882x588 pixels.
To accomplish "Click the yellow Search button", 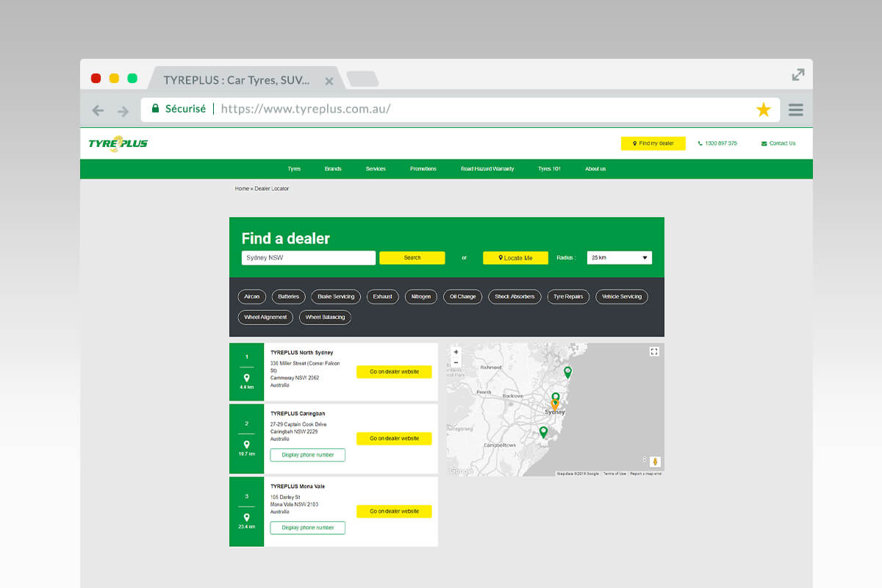I will click(x=412, y=258).
